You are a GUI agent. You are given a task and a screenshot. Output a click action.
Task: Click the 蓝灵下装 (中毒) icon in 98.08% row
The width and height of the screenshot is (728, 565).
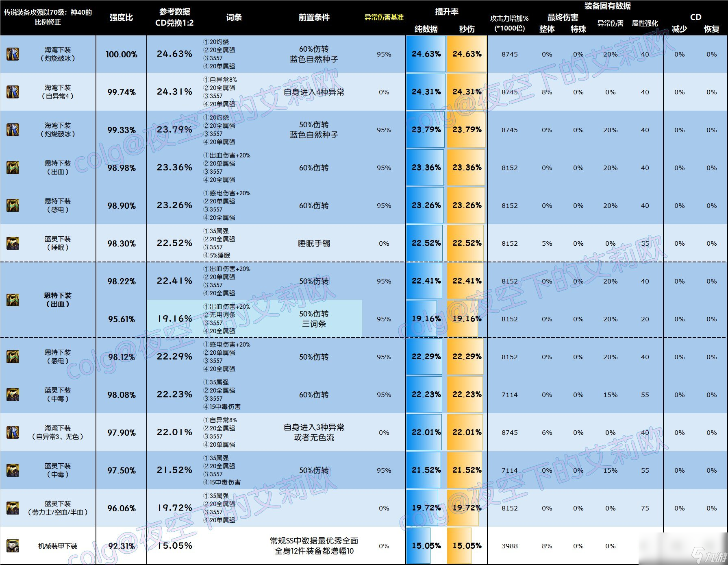coord(13,395)
